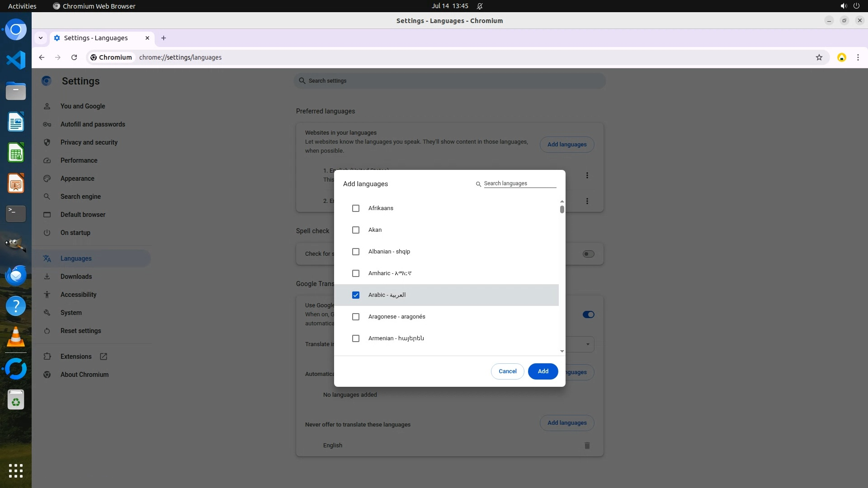Reload the page with refresh icon
The width and height of the screenshot is (868, 488).
pyautogui.click(x=74, y=57)
